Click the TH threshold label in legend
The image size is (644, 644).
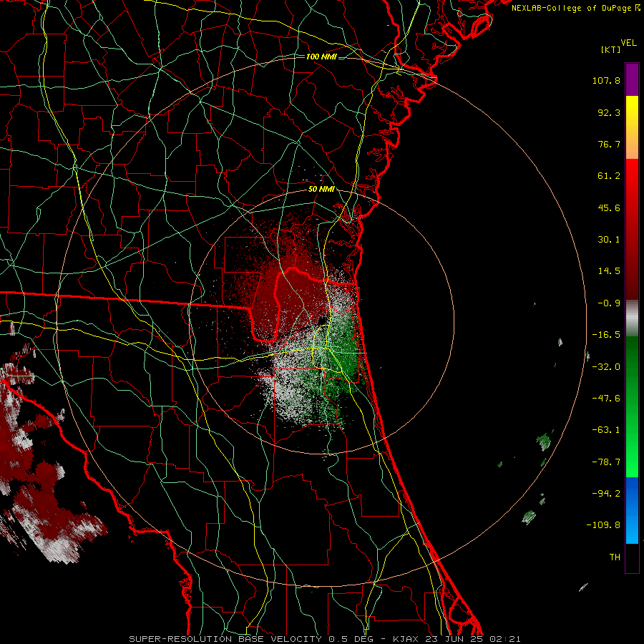pos(615,557)
